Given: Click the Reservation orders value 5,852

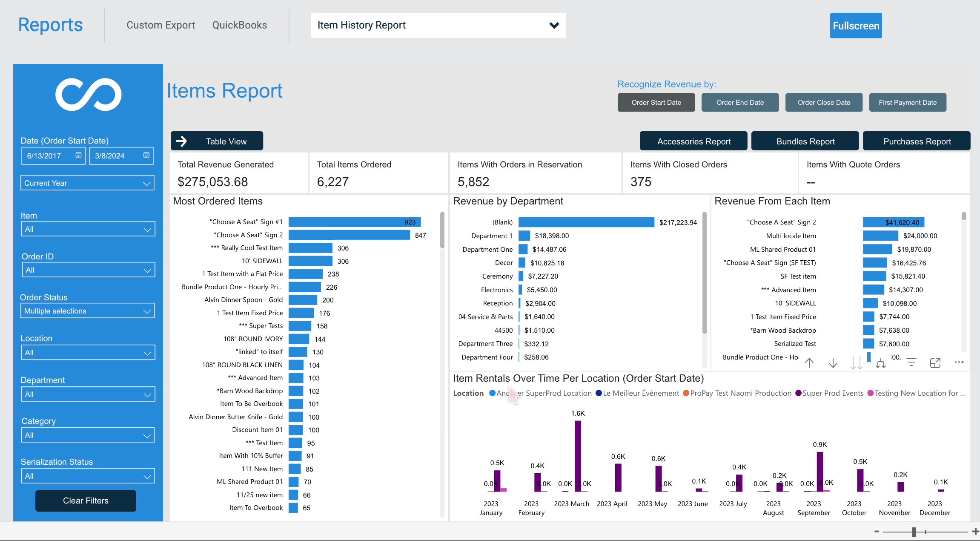Looking at the screenshot, I should pos(473,182).
